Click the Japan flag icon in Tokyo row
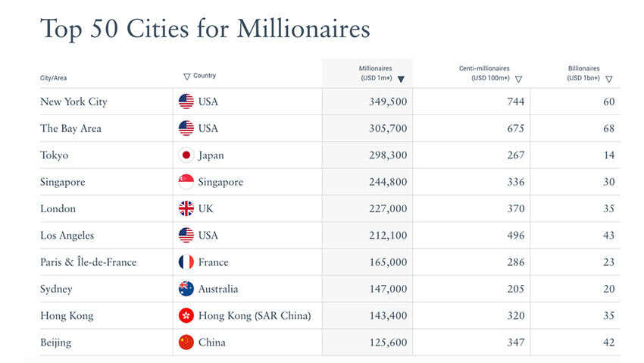This screenshot has height=363, width=644. 186,155
